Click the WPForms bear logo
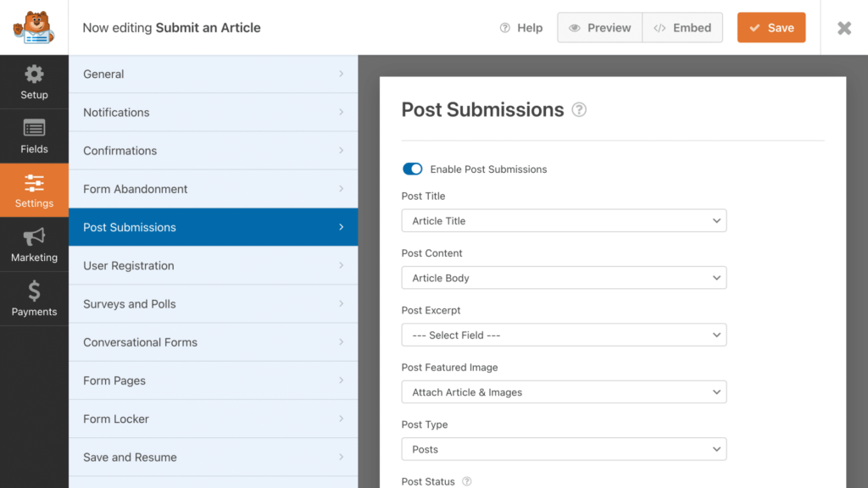Image resolution: width=868 pixels, height=488 pixels. [x=32, y=27]
